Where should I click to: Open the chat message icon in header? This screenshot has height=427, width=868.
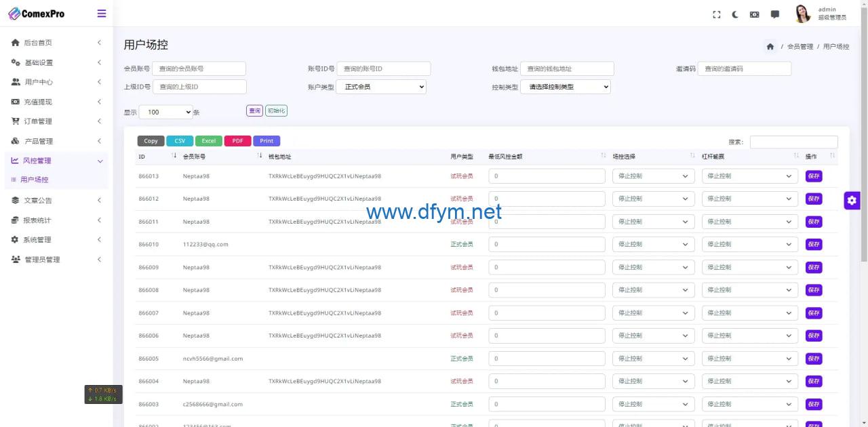(x=775, y=14)
